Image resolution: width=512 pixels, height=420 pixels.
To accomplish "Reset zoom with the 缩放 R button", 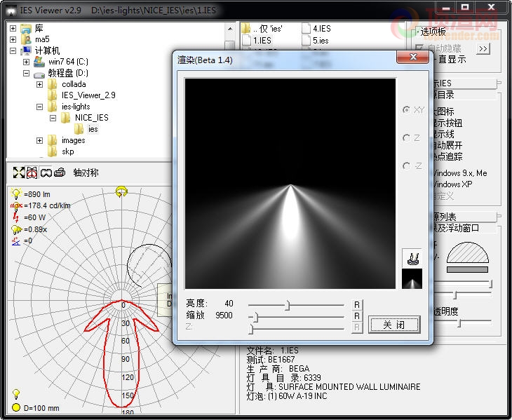I will coord(357,316).
